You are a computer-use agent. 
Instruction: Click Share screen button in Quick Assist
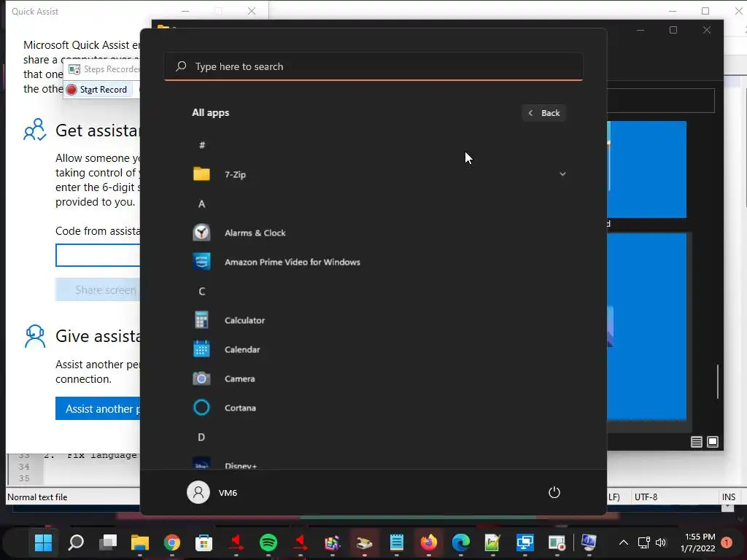point(98,290)
